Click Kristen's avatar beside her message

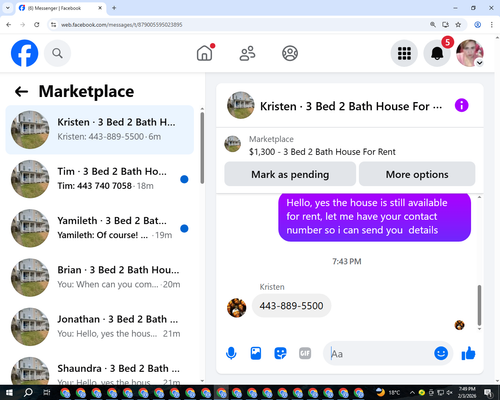tap(237, 308)
